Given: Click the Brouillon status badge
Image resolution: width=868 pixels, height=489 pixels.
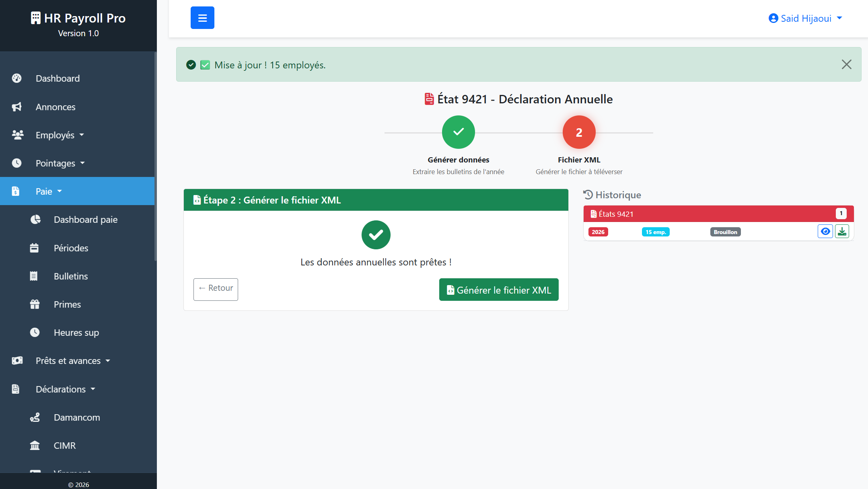Looking at the screenshot, I should click(725, 232).
